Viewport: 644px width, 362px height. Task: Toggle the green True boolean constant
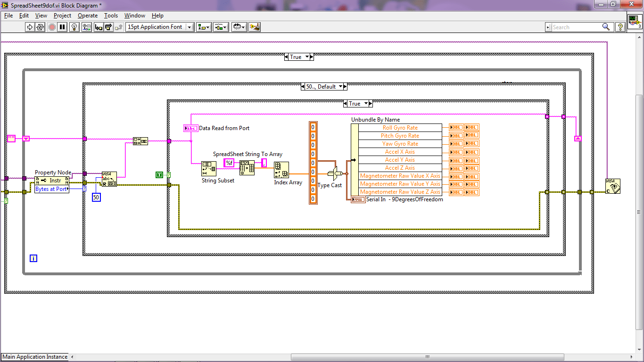coord(159,175)
